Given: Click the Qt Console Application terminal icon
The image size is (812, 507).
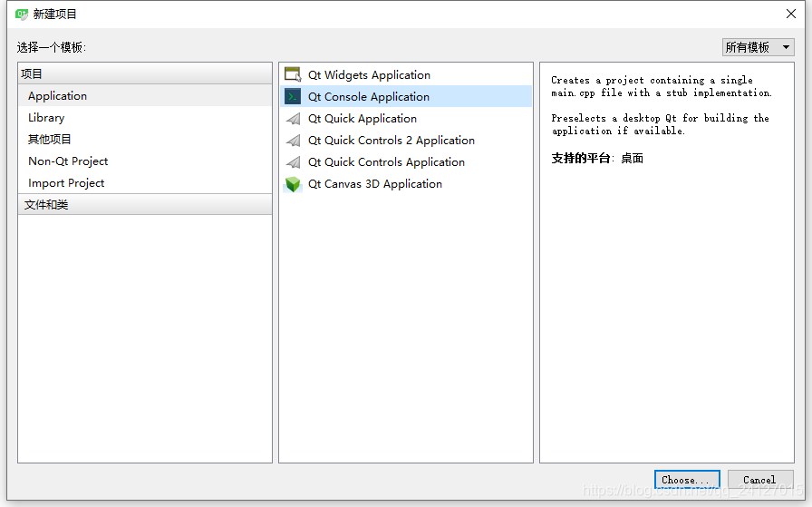Looking at the screenshot, I should tap(293, 96).
